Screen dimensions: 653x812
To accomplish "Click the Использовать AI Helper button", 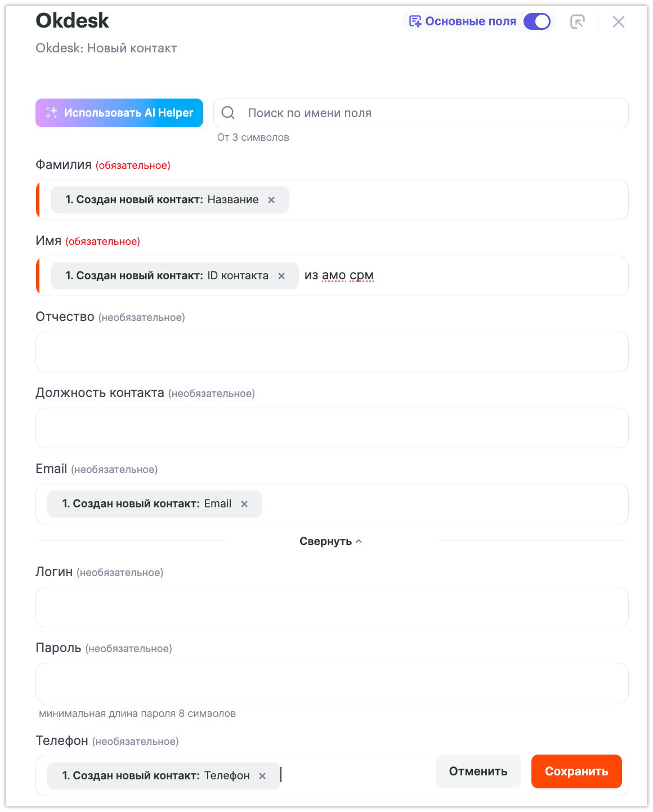I will [x=119, y=113].
